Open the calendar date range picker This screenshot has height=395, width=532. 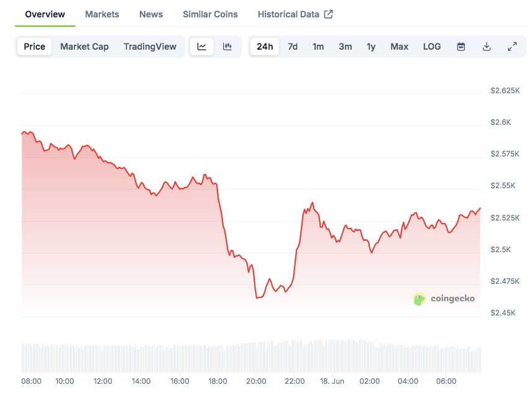tap(461, 47)
